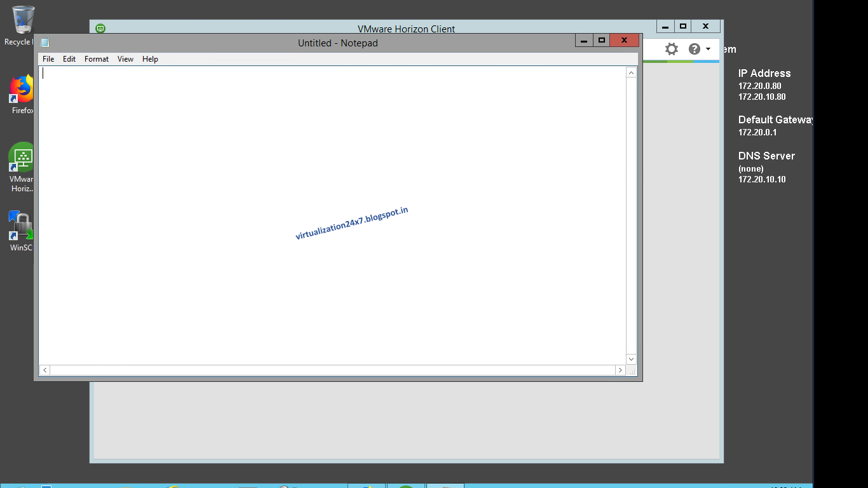Viewport: 868px width, 488px height.
Task: Click the VMware Horizon Client title text
Action: (407, 29)
